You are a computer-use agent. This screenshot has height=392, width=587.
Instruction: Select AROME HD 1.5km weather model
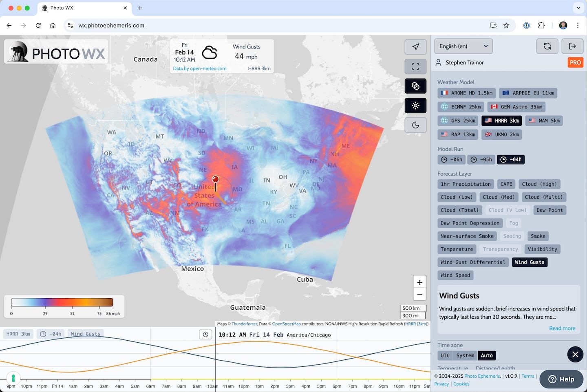[x=466, y=93]
